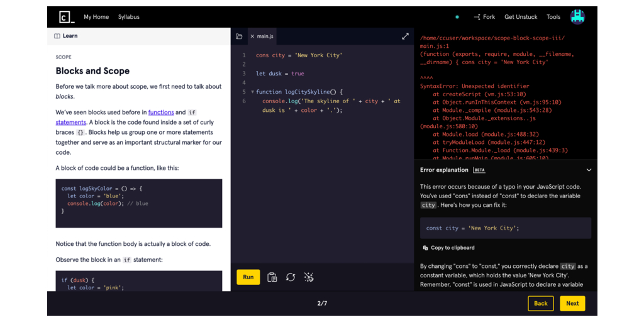Expand the code editor to fullscreen
The width and height of the screenshot is (644, 322).
405,36
